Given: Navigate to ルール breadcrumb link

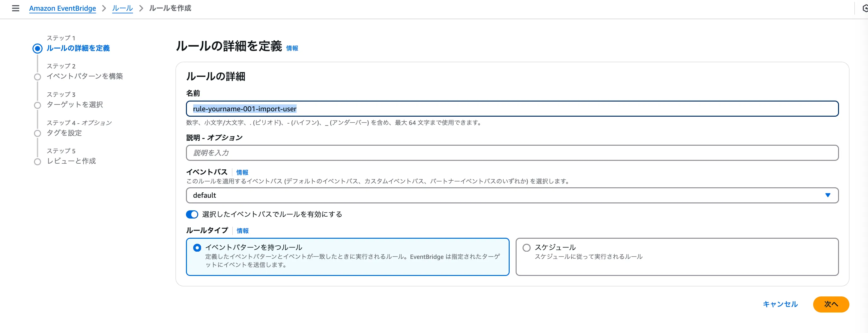Looking at the screenshot, I should [x=122, y=8].
